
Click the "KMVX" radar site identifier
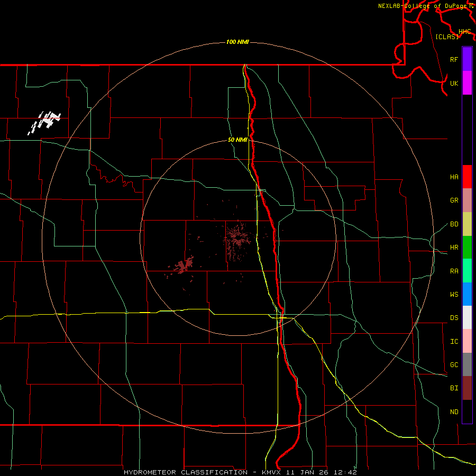tap(272, 472)
